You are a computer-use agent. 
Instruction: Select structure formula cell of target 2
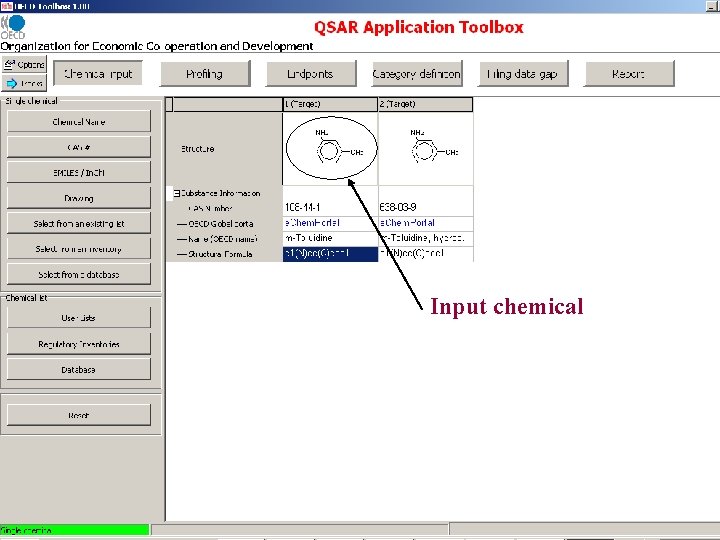pos(426,253)
